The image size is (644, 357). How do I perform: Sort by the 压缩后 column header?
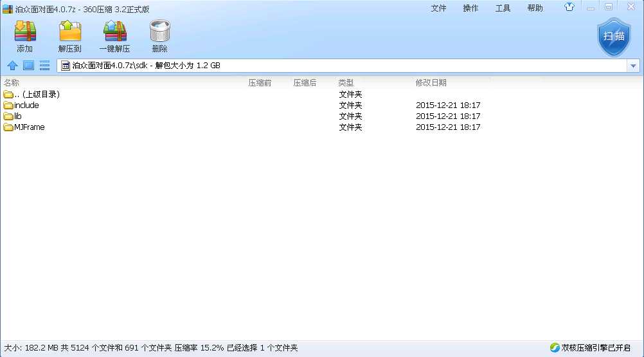pyautogui.click(x=305, y=83)
